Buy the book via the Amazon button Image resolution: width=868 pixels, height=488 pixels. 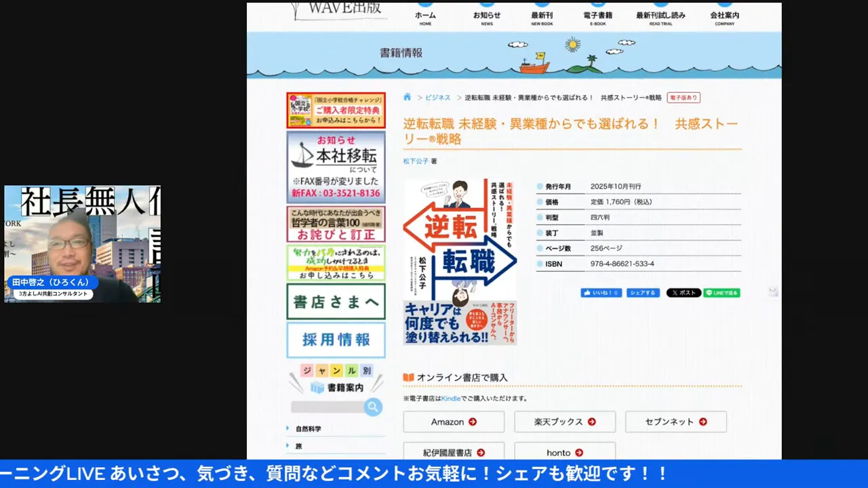(x=454, y=422)
